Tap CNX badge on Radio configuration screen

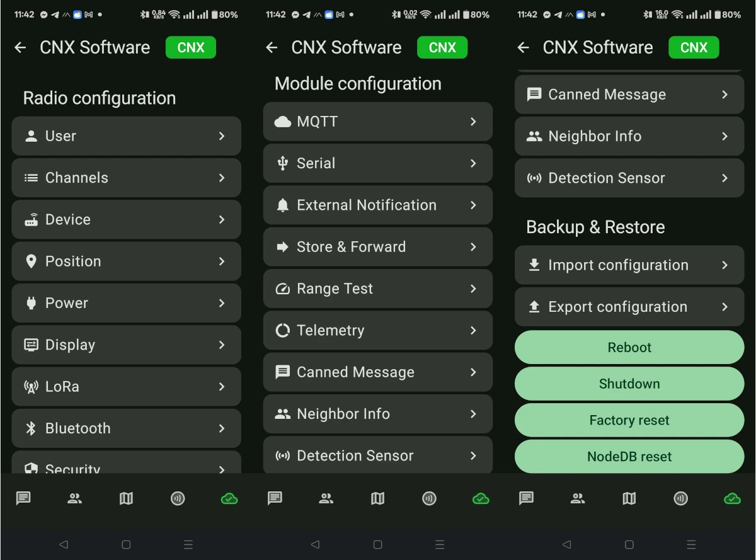(x=191, y=47)
